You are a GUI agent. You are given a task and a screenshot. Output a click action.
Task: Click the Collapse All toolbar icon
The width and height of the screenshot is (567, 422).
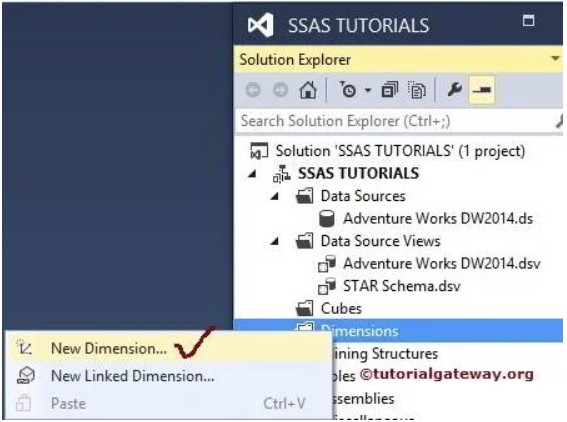point(389,90)
